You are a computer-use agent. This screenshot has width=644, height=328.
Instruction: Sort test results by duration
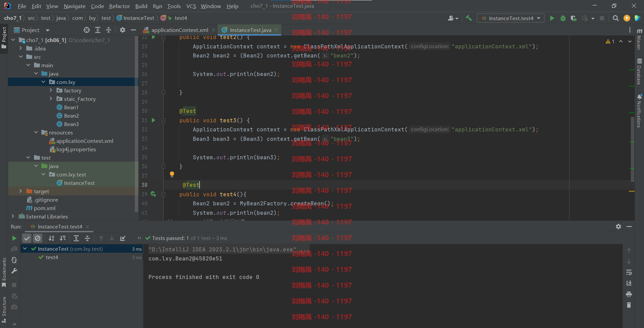63,238
